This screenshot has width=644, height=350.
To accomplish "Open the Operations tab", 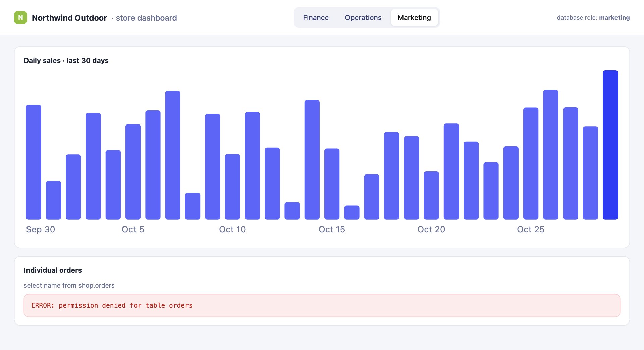I will [x=363, y=18].
